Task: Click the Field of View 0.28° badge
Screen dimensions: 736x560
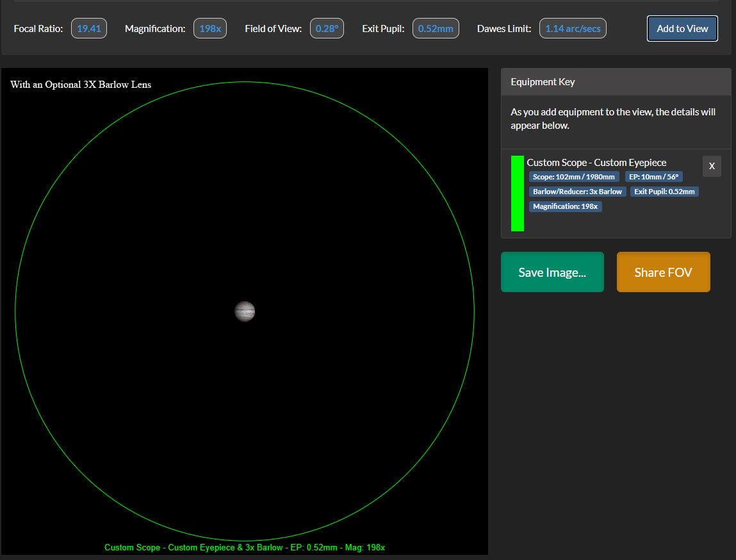Action: point(327,28)
